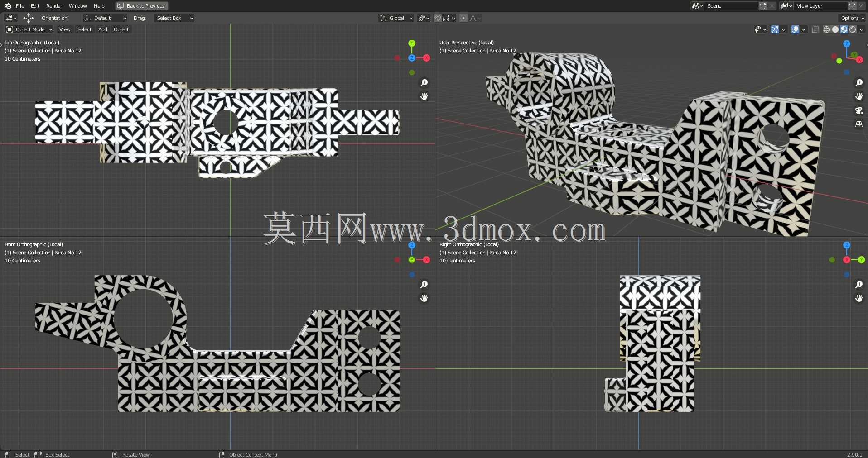Click the pan hand icon in Perspective view
The width and height of the screenshot is (868, 458).
point(859,96)
